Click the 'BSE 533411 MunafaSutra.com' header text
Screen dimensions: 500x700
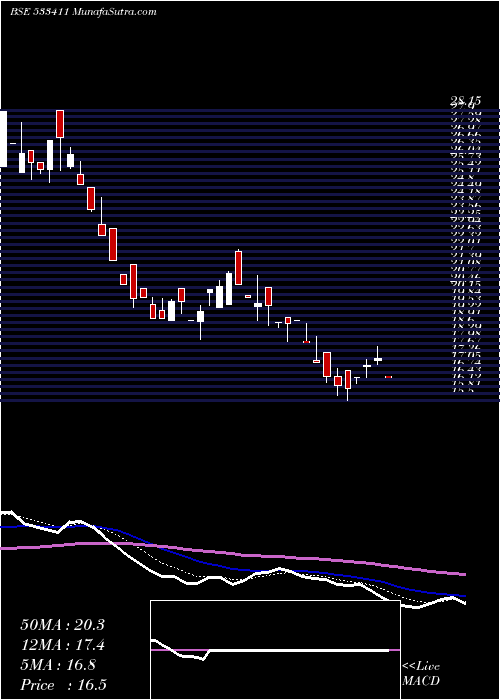coord(83,12)
